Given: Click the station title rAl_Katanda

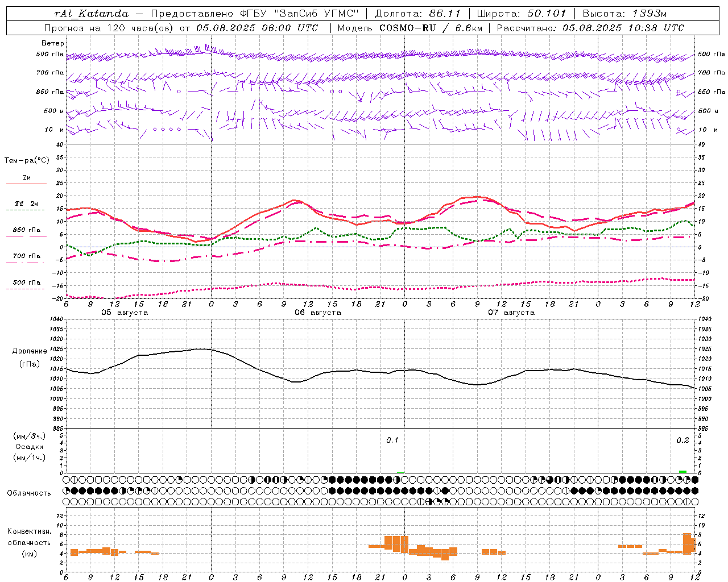Looking at the screenshot, I should pos(92,14).
